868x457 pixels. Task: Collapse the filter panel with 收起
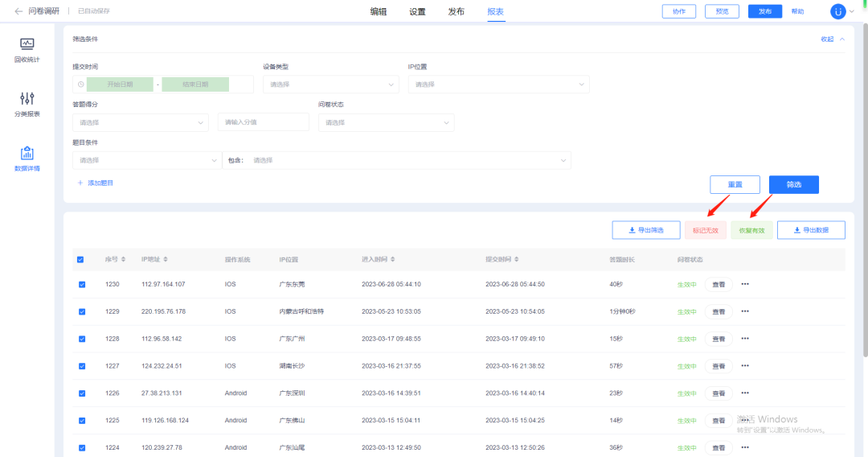point(833,39)
